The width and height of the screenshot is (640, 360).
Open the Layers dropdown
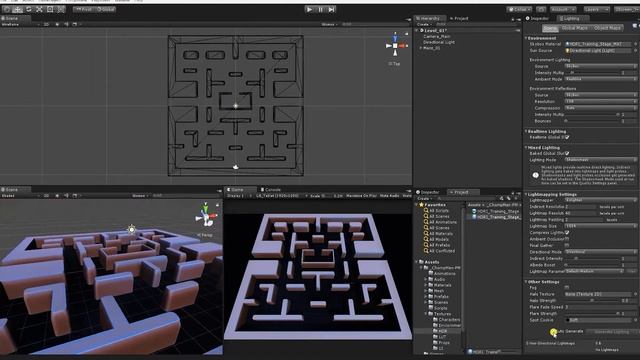coord(596,9)
